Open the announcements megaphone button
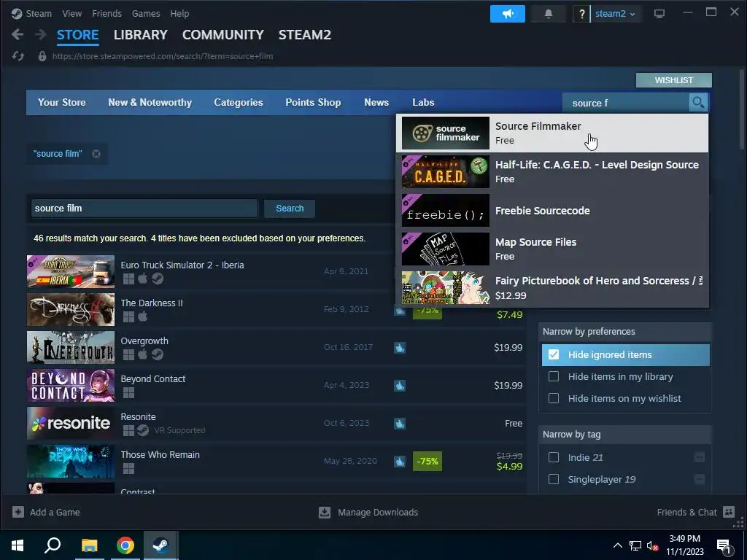 tap(508, 14)
